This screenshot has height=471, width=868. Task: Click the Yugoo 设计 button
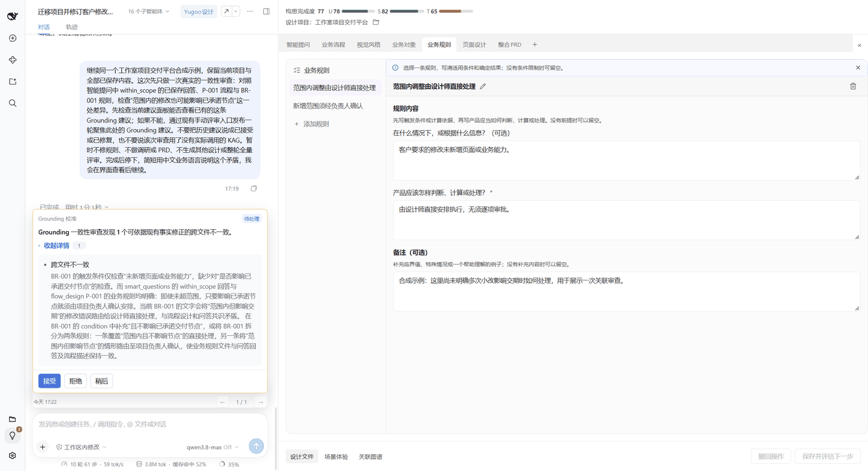199,11
